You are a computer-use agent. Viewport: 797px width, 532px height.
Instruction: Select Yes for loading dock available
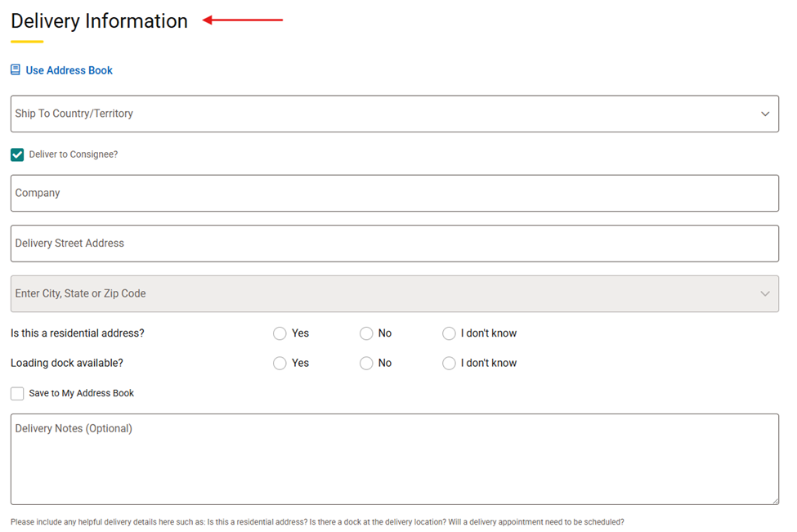280,363
